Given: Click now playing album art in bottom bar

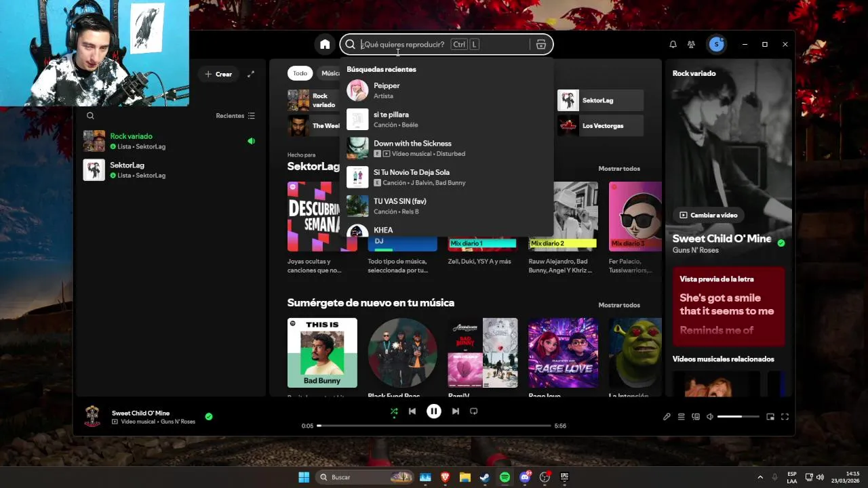Looking at the screenshot, I should pyautogui.click(x=92, y=416).
